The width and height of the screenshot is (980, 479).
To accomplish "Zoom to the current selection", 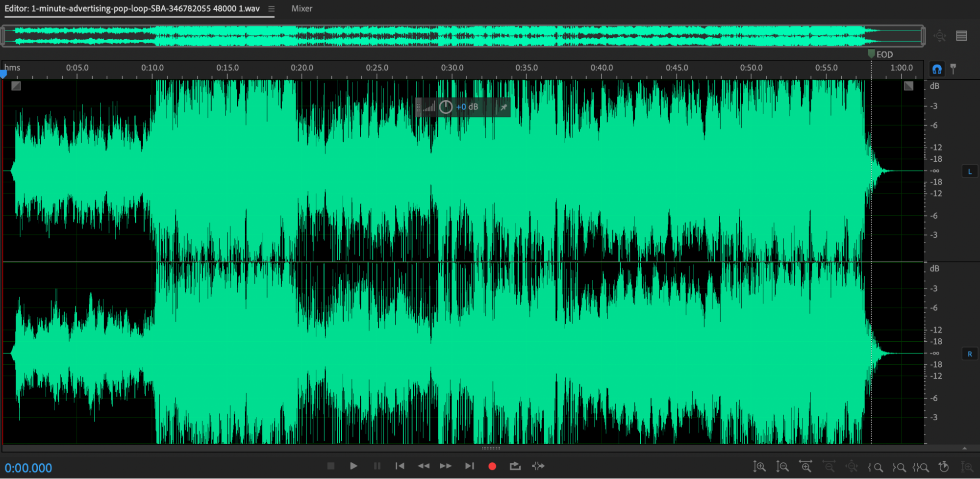I will 921,467.
